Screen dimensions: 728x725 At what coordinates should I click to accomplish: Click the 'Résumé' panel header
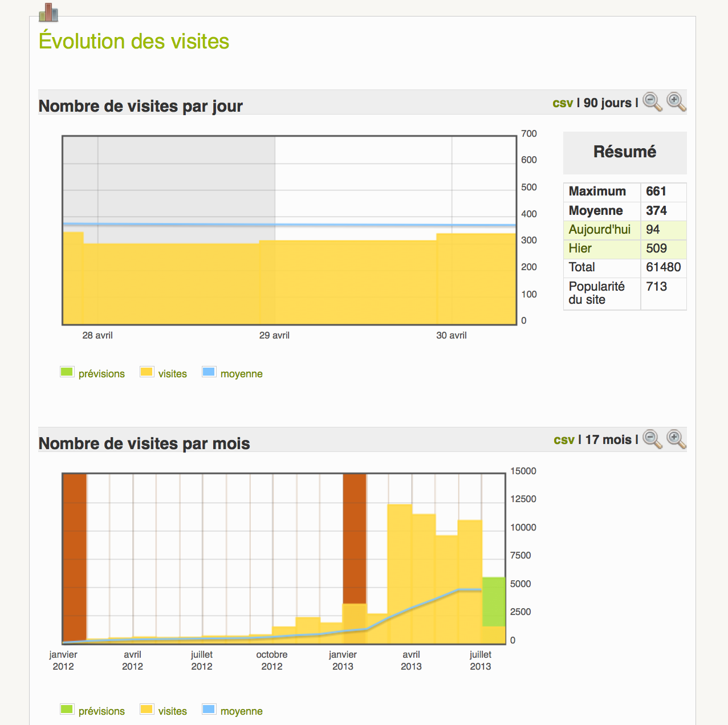click(625, 152)
